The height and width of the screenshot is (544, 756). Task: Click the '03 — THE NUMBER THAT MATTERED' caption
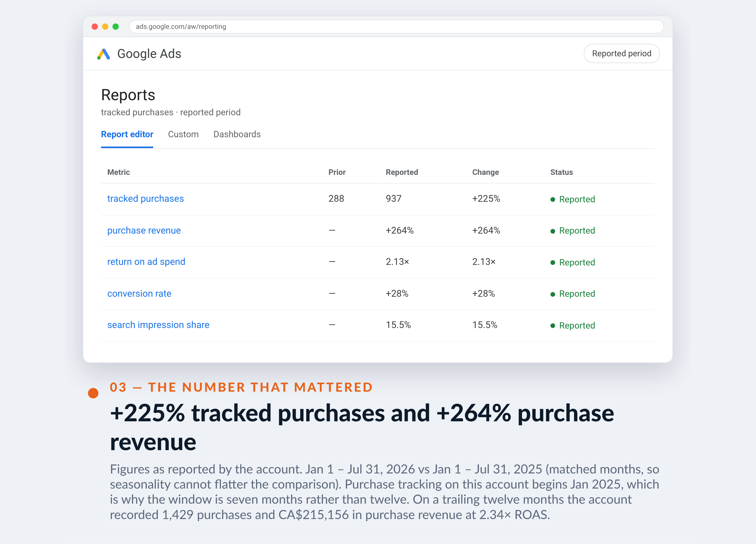[241, 387]
